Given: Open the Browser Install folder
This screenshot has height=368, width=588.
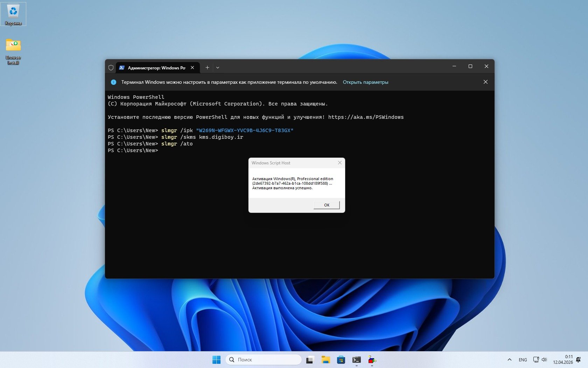Looking at the screenshot, I should pos(13,51).
